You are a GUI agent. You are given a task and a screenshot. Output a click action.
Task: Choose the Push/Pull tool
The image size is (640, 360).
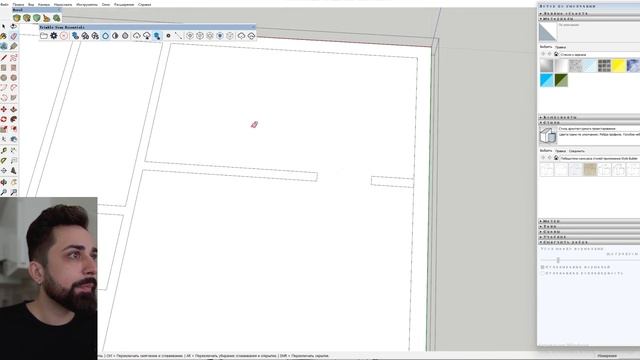pyautogui.click(x=13, y=109)
